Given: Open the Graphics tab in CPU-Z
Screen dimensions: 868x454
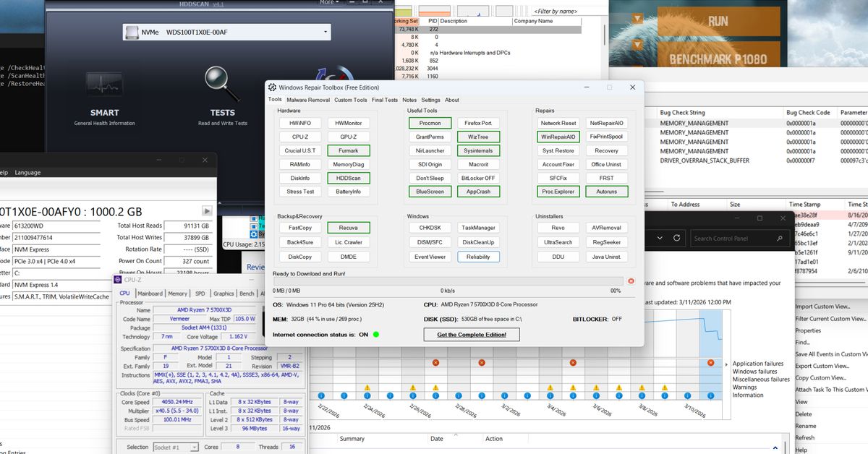Looking at the screenshot, I should click(x=224, y=294).
